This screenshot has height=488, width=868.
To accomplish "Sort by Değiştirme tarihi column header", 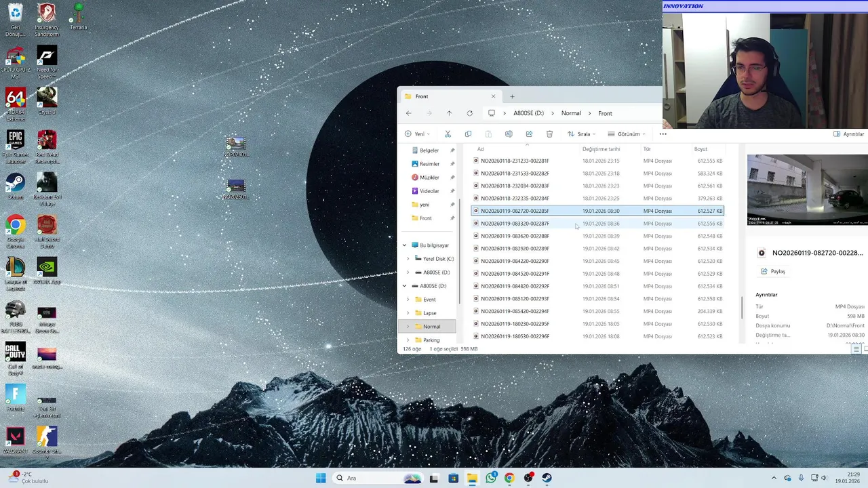I will (x=601, y=149).
